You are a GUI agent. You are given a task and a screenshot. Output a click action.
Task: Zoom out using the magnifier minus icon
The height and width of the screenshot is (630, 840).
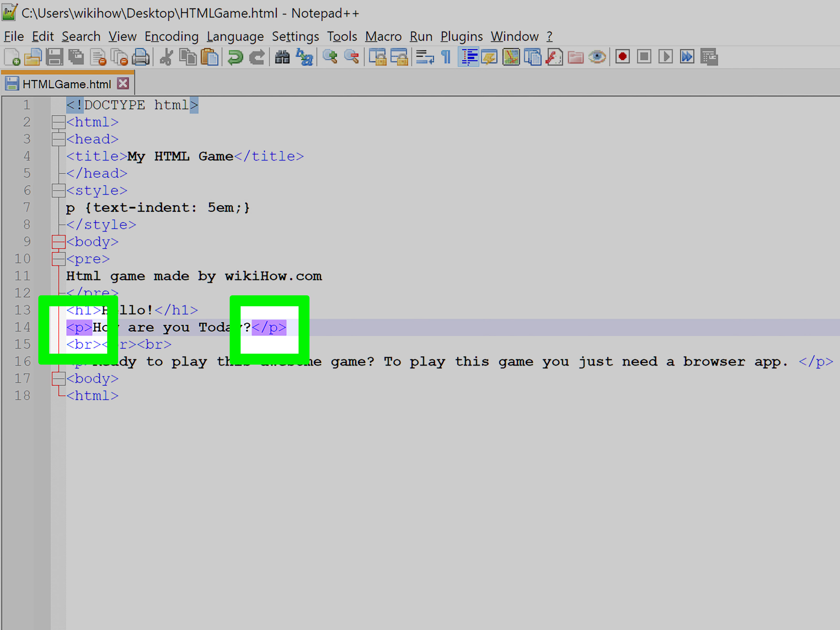click(352, 57)
